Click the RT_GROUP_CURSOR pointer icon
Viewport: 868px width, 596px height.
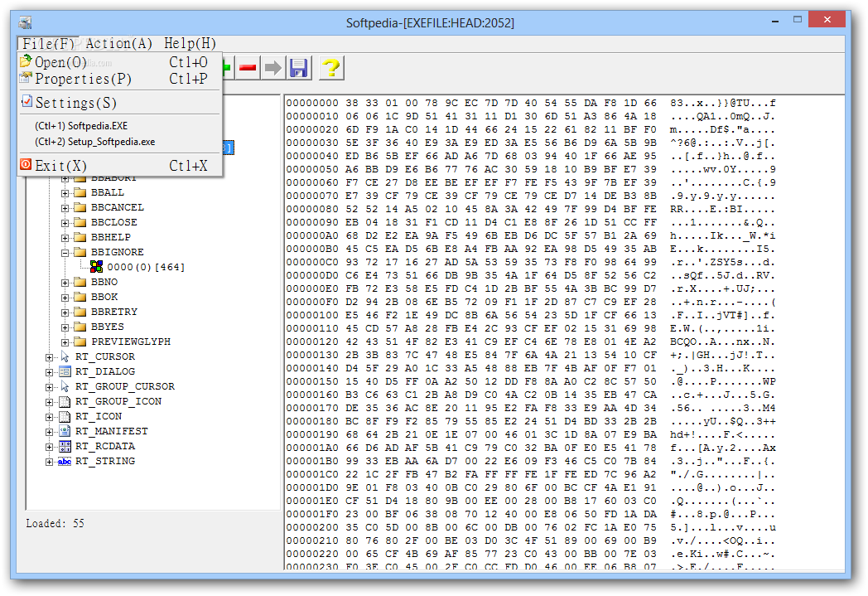click(65, 386)
